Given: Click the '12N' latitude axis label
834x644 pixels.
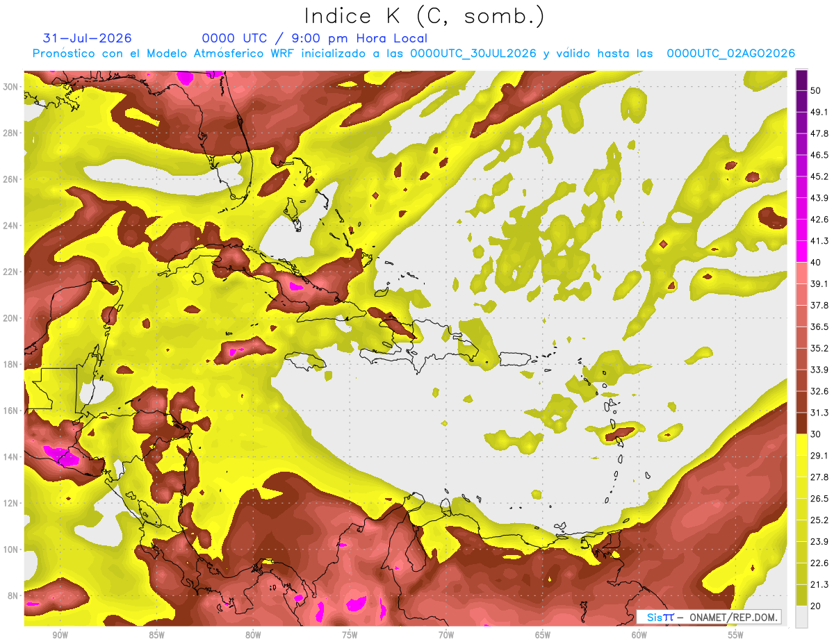Looking at the screenshot, I should pos(10,503).
